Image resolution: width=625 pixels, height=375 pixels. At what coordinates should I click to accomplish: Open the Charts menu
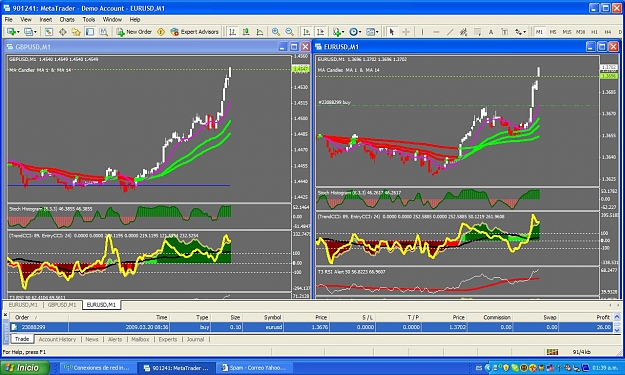point(67,20)
